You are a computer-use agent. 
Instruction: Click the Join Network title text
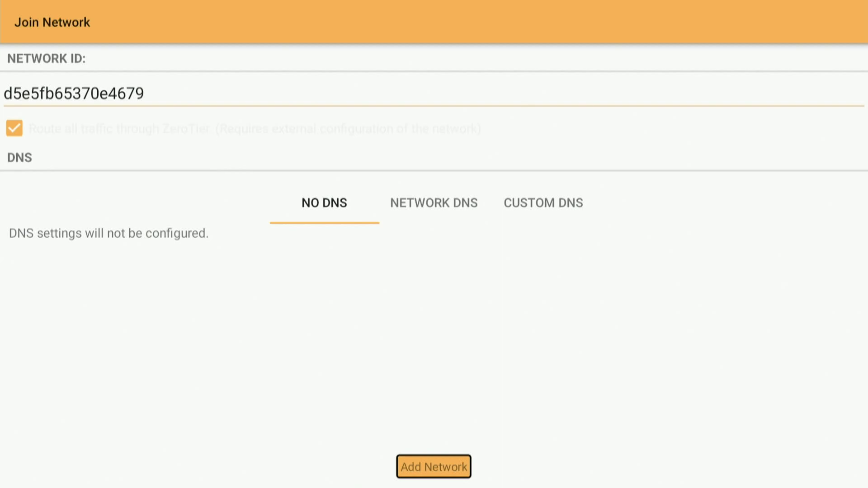(x=52, y=22)
